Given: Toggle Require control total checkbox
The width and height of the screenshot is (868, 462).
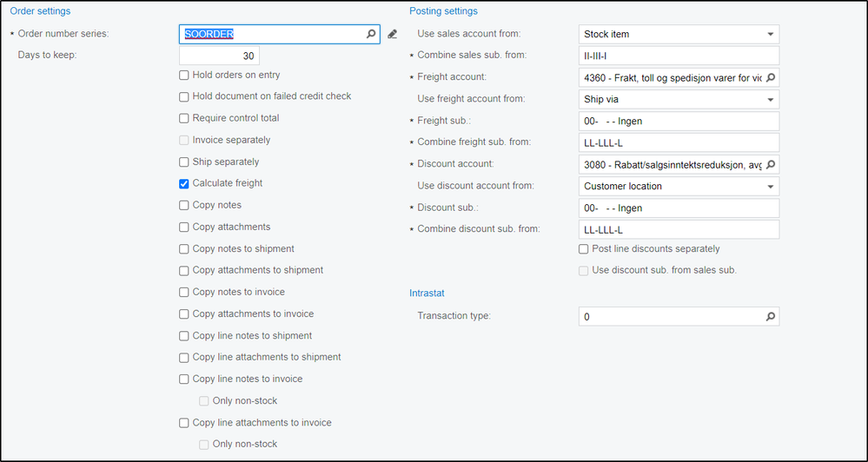Looking at the screenshot, I should 184,119.
